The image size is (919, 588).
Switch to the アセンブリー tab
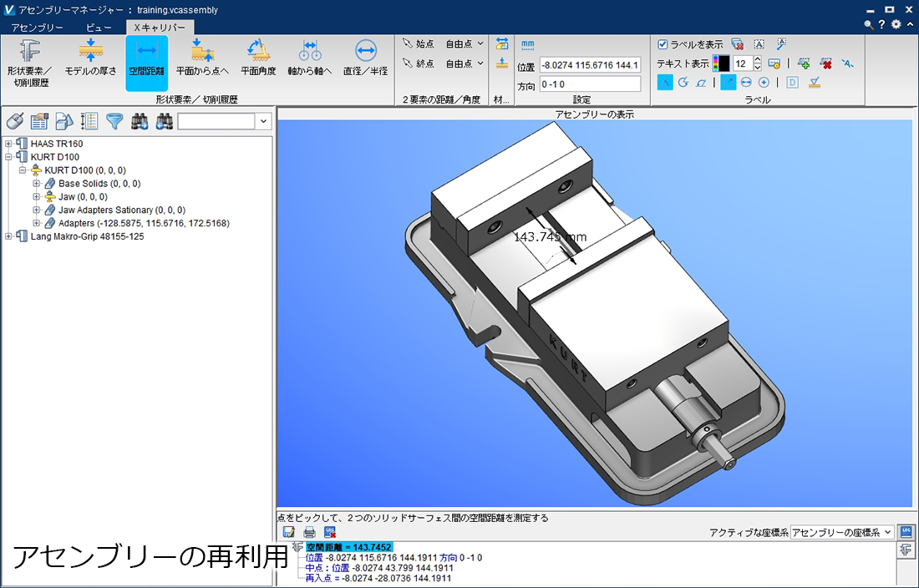(37, 28)
